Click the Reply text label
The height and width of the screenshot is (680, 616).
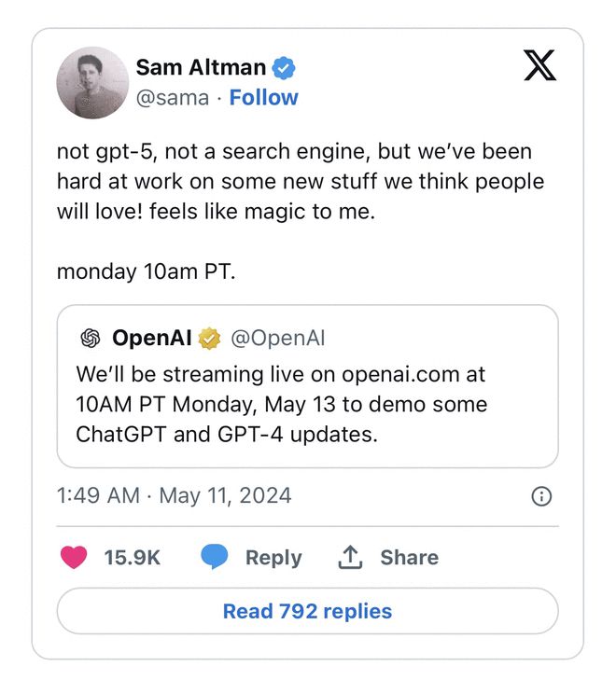point(273,558)
